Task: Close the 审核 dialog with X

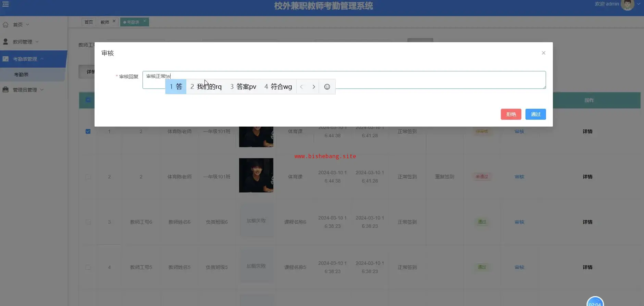Action: coord(544,53)
